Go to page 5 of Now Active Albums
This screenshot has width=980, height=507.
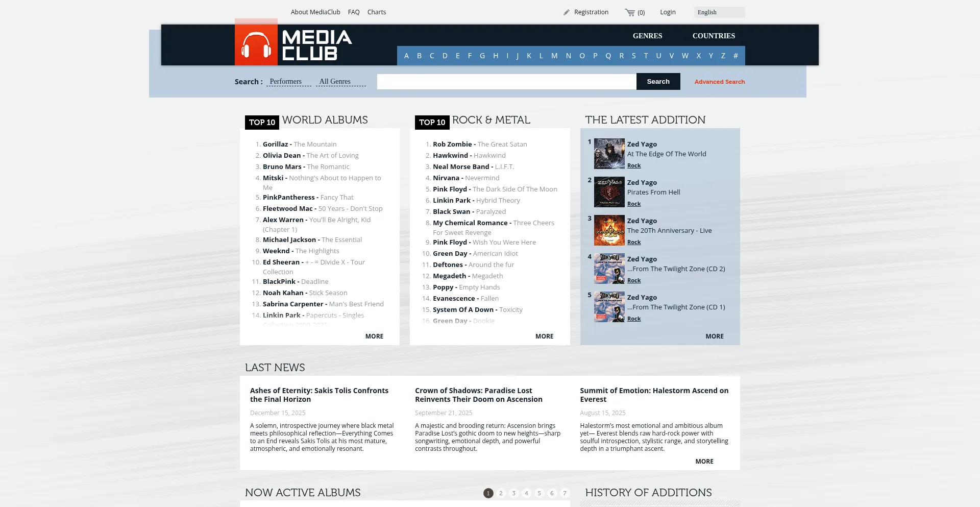539,493
